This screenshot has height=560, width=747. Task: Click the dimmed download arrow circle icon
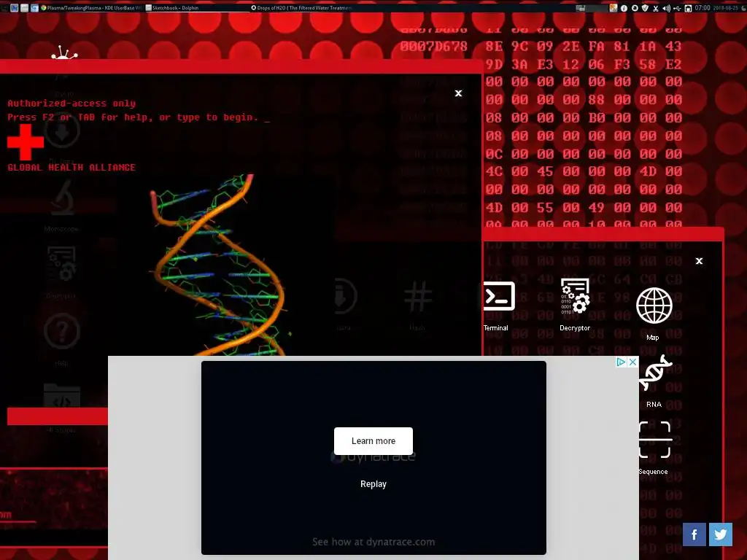(x=61, y=132)
